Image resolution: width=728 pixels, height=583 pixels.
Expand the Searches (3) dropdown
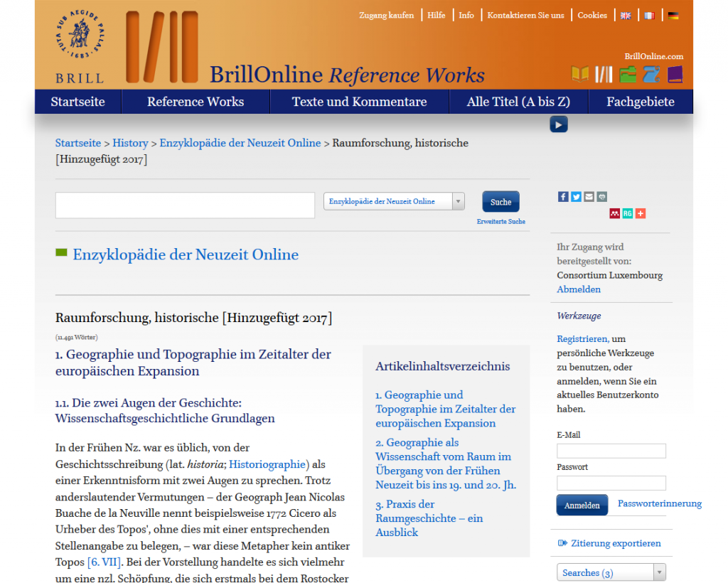(x=611, y=572)
